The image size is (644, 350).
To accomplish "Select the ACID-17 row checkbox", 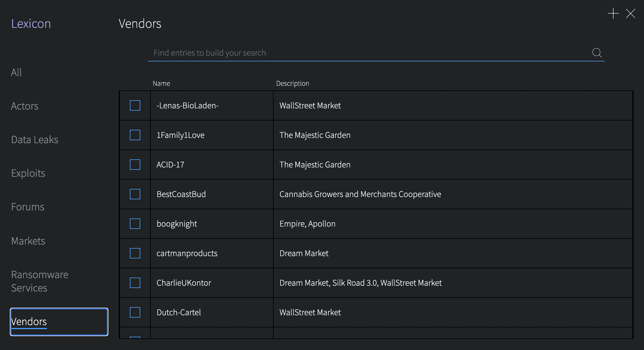I will point(135,165).
